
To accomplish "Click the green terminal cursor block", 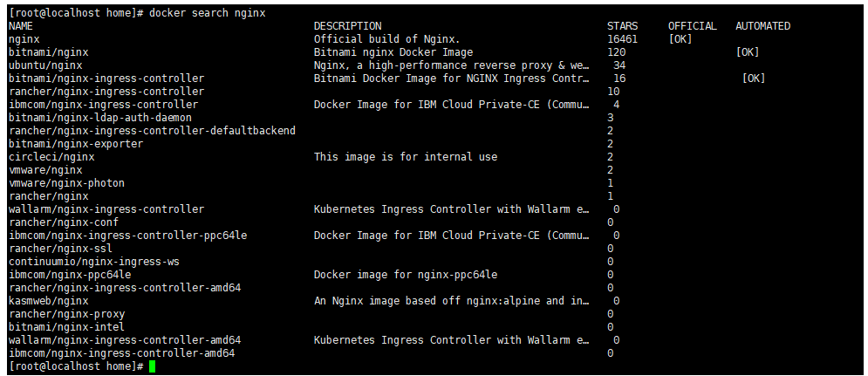I will tap(153, 366).
